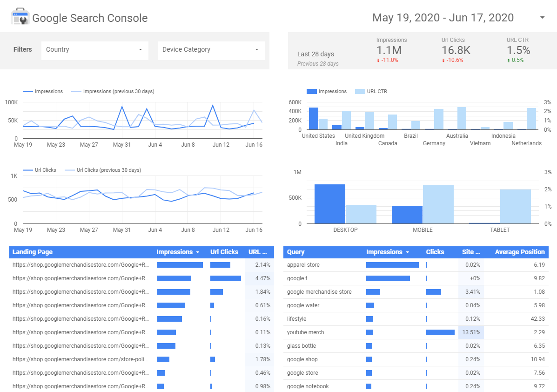Sort Query table by Impressions arrow
557x392 pixels.
click(x=408, y=252)
